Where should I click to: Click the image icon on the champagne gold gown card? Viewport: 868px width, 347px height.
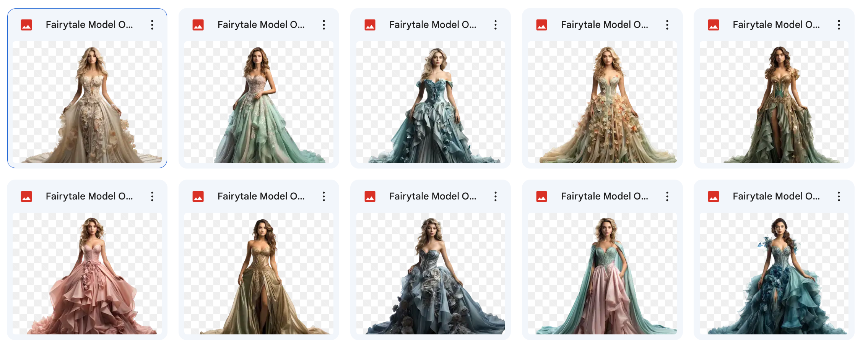coord(198,196)
